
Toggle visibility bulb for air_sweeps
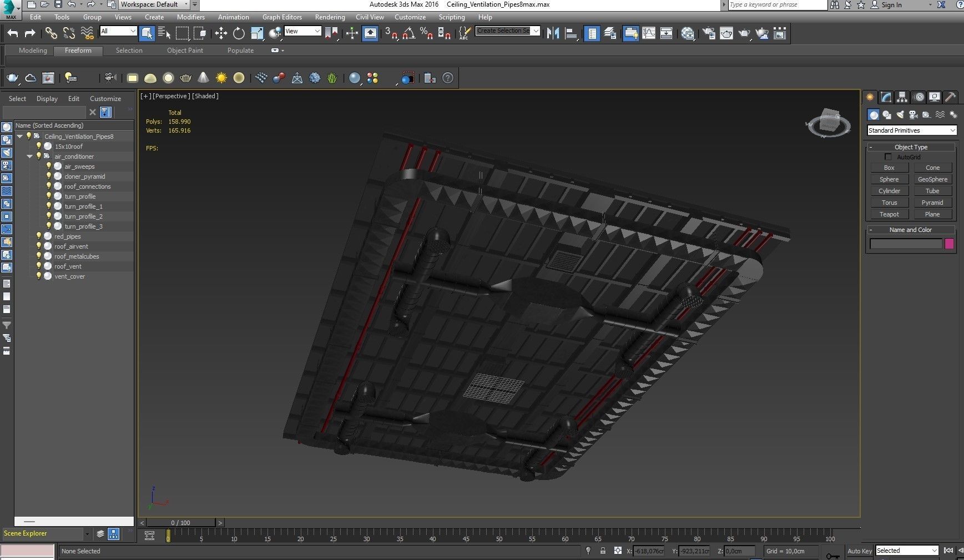point(49,167)
